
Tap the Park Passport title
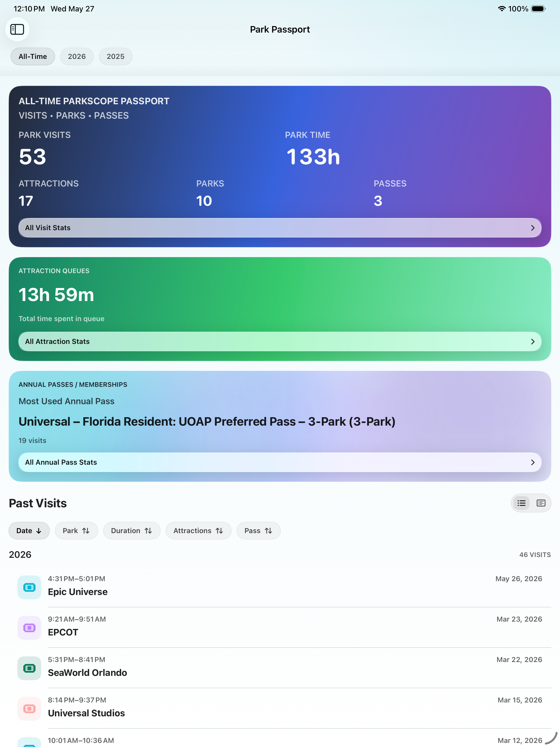[280, 29]
